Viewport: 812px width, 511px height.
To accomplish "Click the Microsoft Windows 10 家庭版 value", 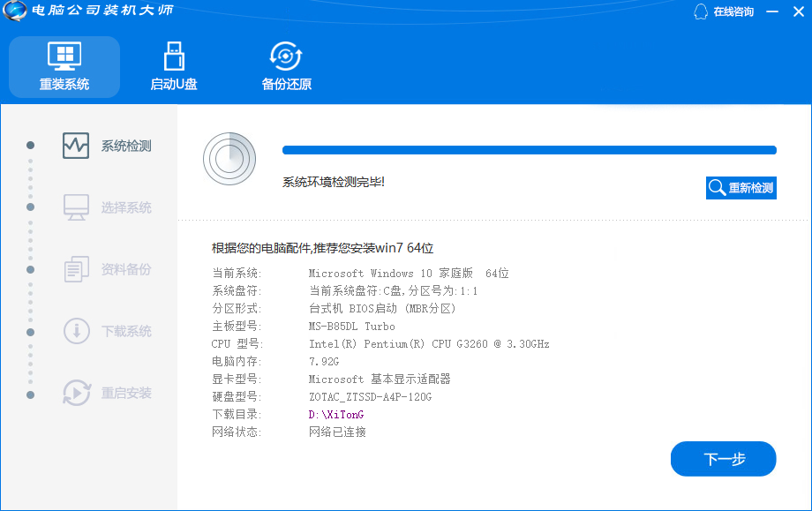I will point(409,274).
